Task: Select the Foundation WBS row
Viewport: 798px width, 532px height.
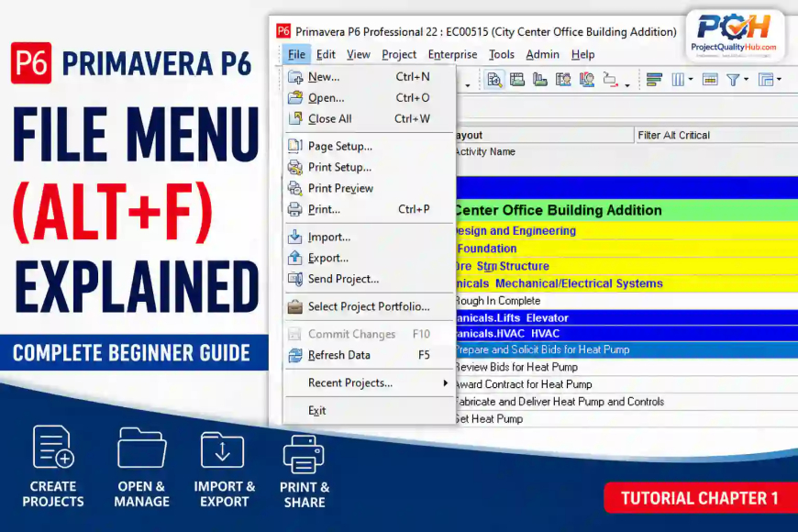Action: pyautogui.click(x=626, y=249)
